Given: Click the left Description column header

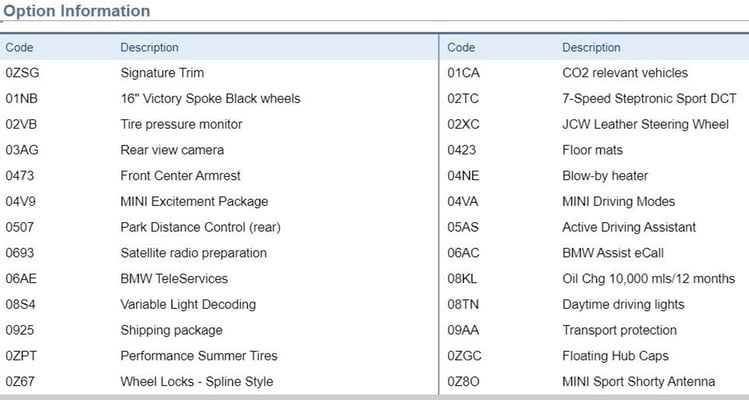Looking at the screenshot, I should [x=149, y=47].
